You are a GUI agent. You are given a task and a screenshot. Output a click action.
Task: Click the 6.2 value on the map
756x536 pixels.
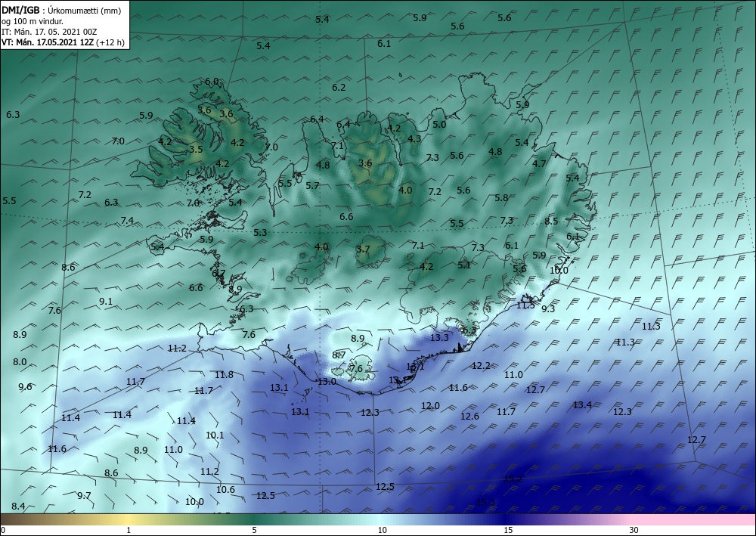[x=339, y=87]
